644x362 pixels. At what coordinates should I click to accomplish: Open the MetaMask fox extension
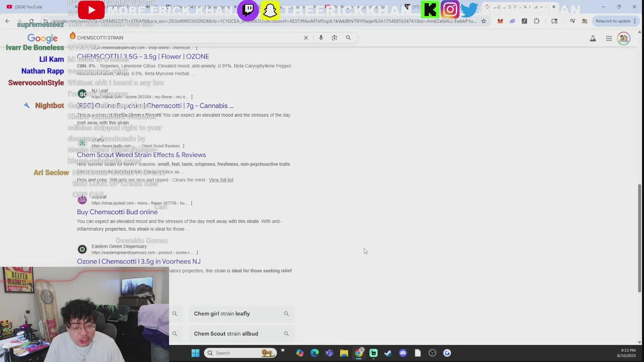pyautogui.click(x=500, y=21)
